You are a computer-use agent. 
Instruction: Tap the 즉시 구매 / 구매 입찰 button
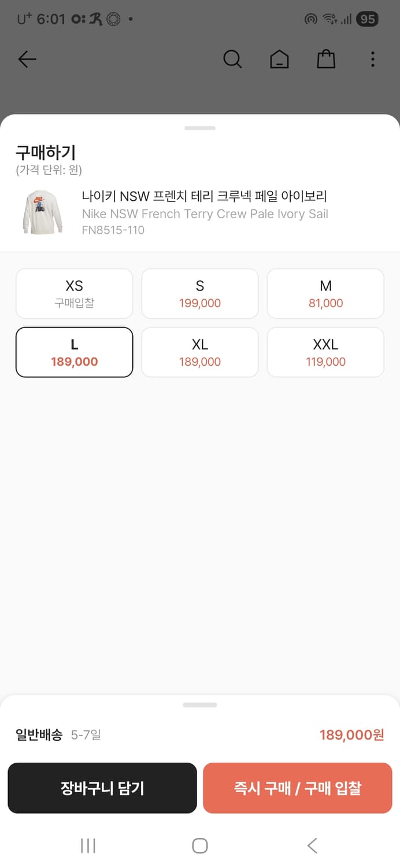(297, 788)
